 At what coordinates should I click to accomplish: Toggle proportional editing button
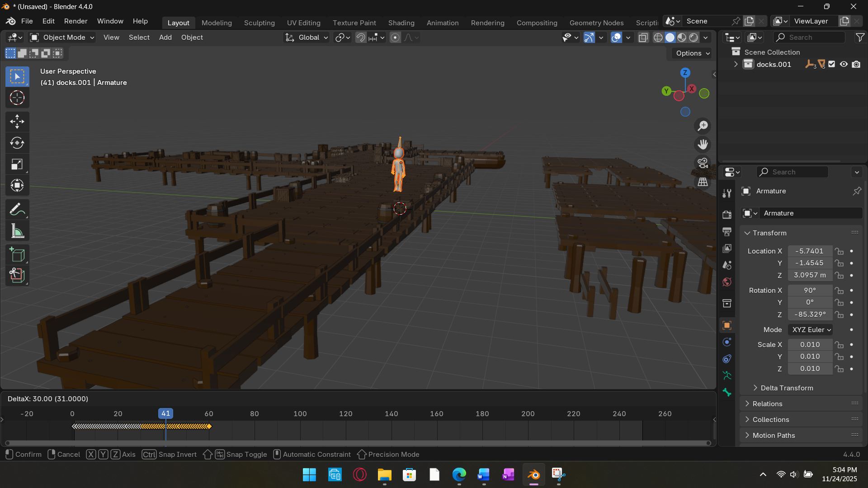[395, 38]
